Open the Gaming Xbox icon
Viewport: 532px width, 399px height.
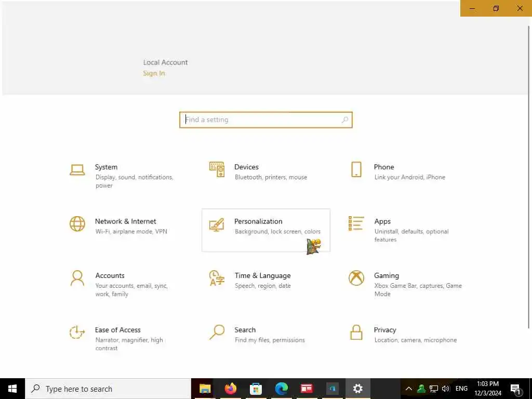click(x=356, y=278)
